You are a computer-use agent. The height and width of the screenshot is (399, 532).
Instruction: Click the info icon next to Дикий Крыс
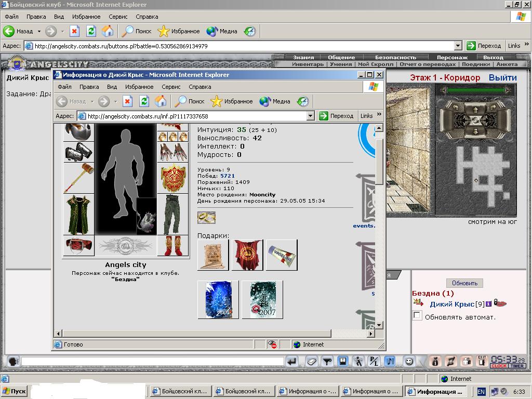coord(488,304)
